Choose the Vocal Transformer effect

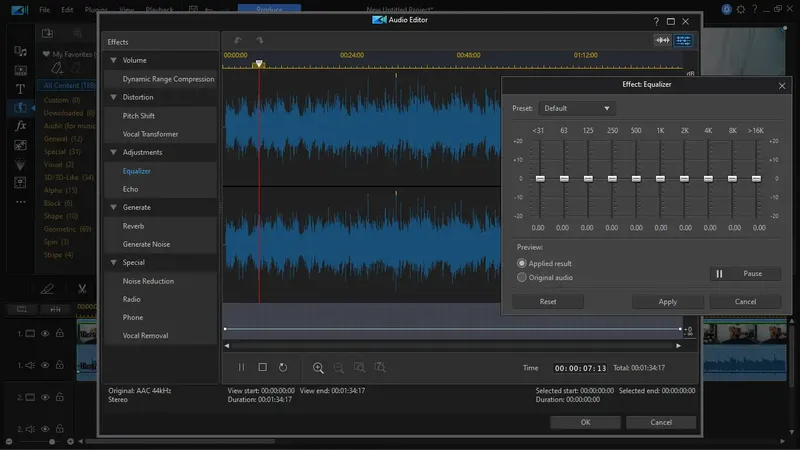[150, 134]
